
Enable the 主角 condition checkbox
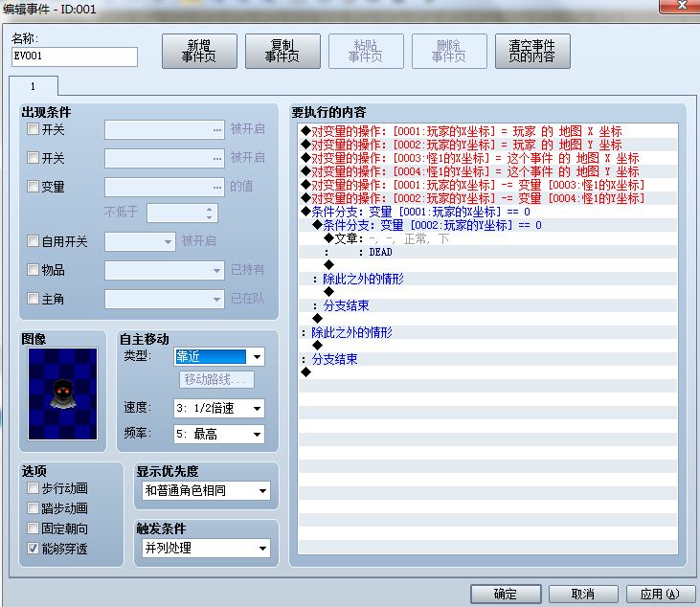[x=33, y=298]
